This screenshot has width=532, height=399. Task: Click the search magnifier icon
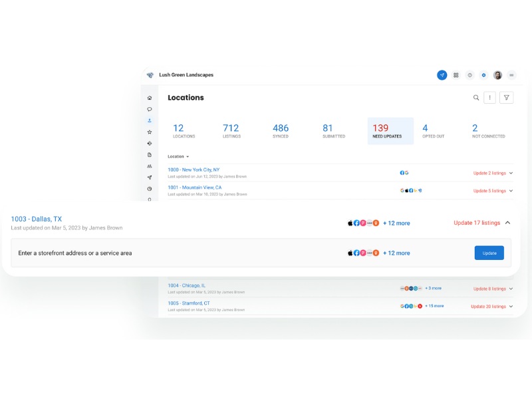pos(476,98)
